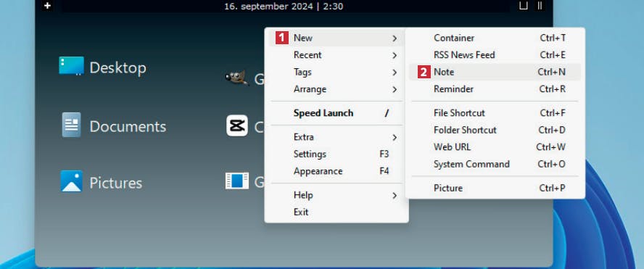This screenshot has height=269, width=644.
Task: Create a new Reminder
Action: (x=495, y=89)
